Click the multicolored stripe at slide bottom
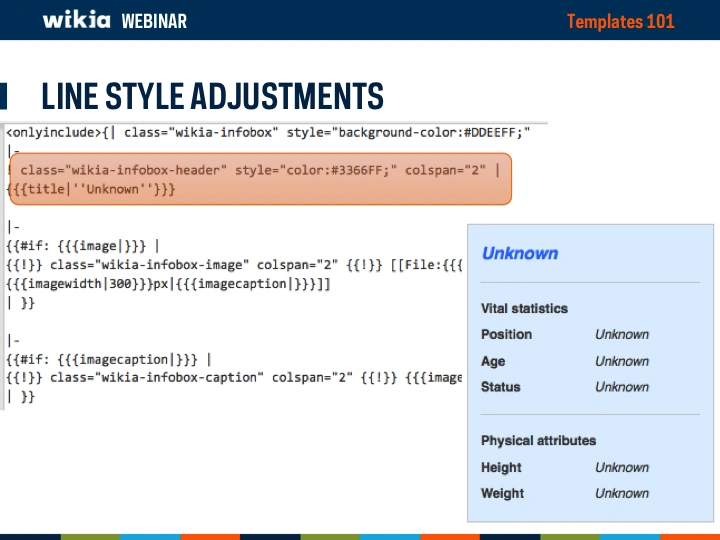The width and height of the screenshot is (720, 540). click(x=360, y=536)
